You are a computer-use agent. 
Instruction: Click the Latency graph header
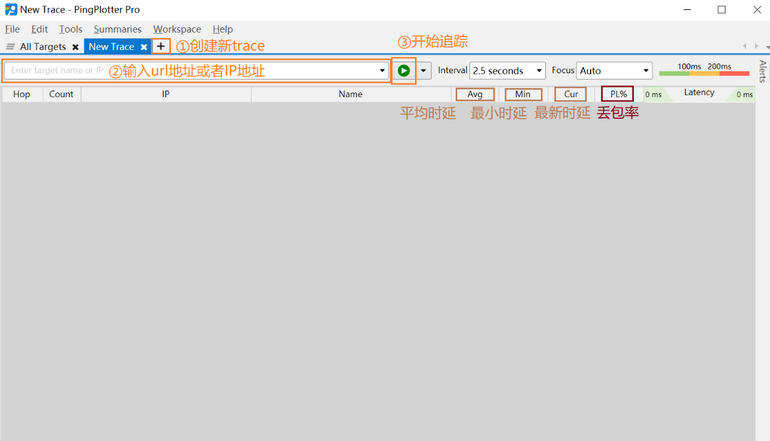pyautogui.click(x=699, y=94)
